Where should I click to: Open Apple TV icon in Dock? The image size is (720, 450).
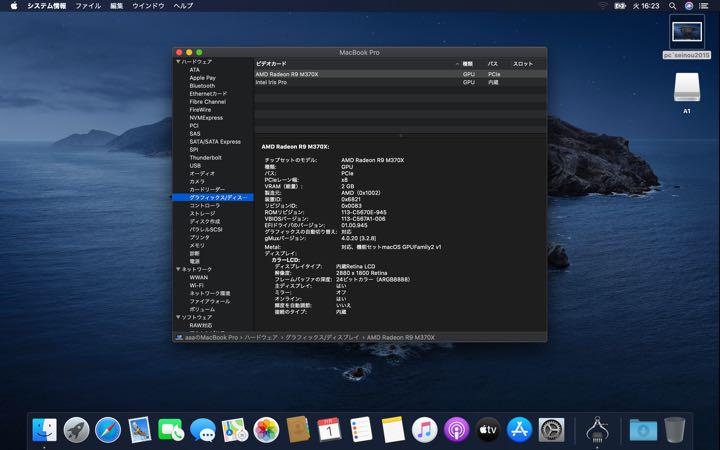click(488, 430)
